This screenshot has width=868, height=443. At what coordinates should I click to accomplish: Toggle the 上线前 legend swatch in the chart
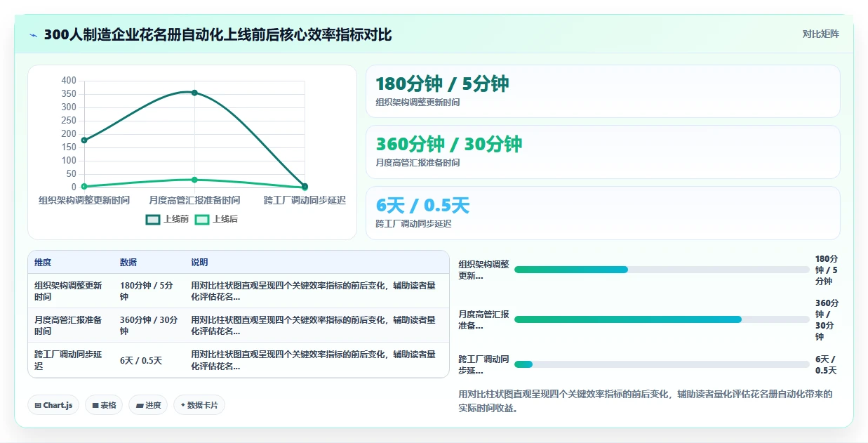click(x=153, y=220)
